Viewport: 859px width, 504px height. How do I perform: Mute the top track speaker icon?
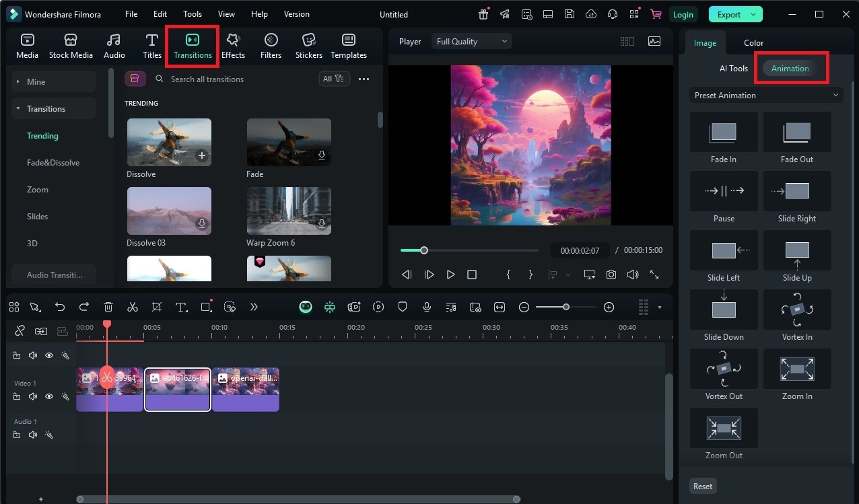pyautogui.click(x=33, y=355)
